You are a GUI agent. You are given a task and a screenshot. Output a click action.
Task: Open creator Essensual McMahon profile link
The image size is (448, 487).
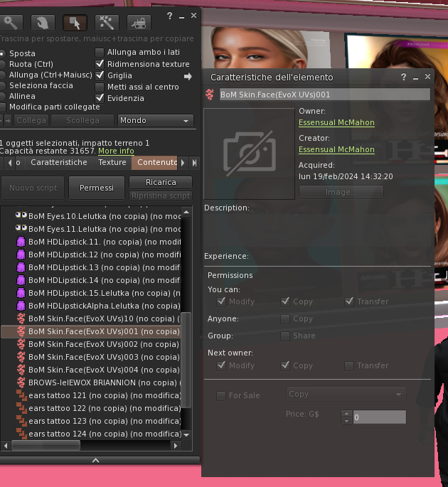[x=336, y=150]
